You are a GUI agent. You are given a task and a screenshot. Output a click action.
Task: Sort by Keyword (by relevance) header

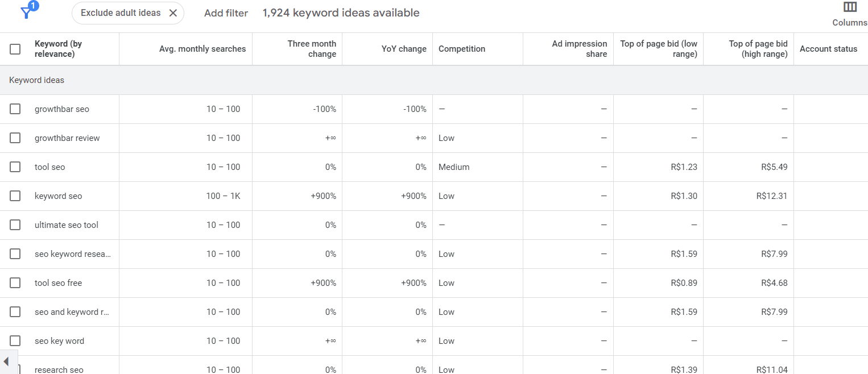coord(58,49)
